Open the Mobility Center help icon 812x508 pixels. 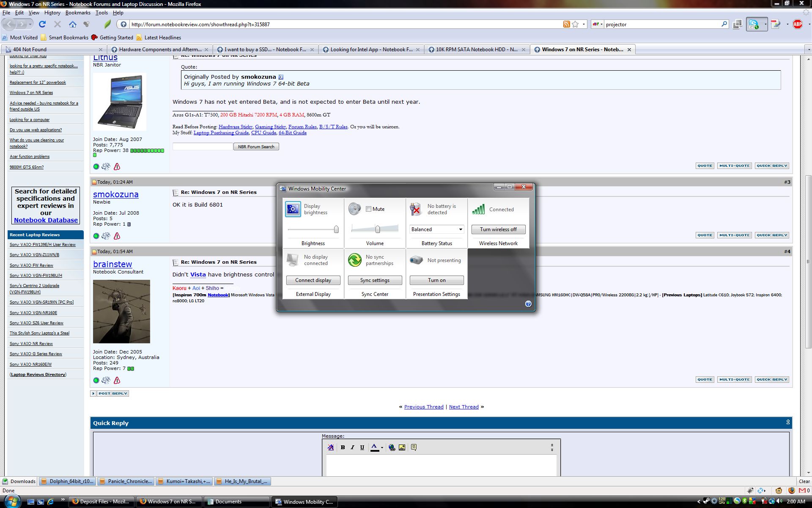[x=528, y=304]
